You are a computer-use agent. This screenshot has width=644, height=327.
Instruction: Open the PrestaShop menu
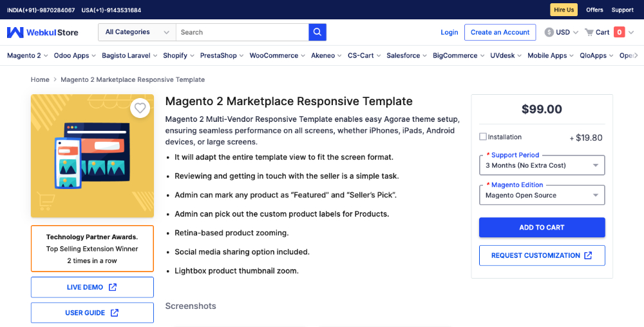(222, 55)
